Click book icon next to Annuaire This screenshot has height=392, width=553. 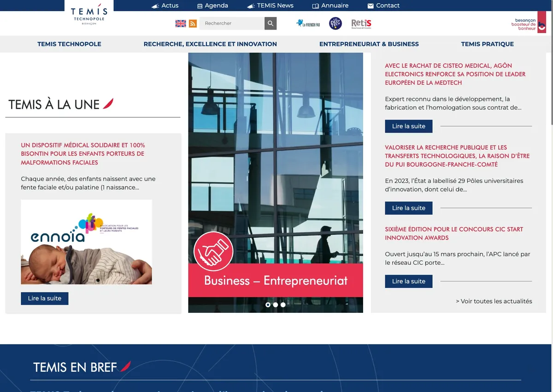316,6
